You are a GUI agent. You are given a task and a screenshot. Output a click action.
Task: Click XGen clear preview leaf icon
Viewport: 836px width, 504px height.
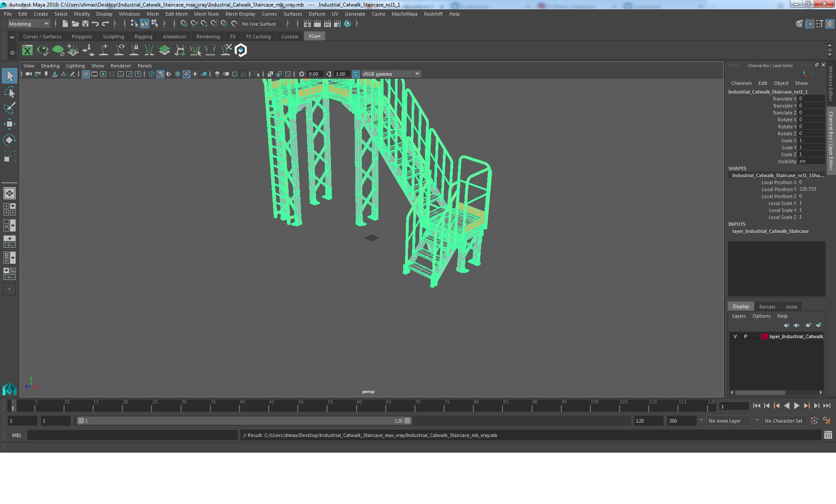coord(58,50)
